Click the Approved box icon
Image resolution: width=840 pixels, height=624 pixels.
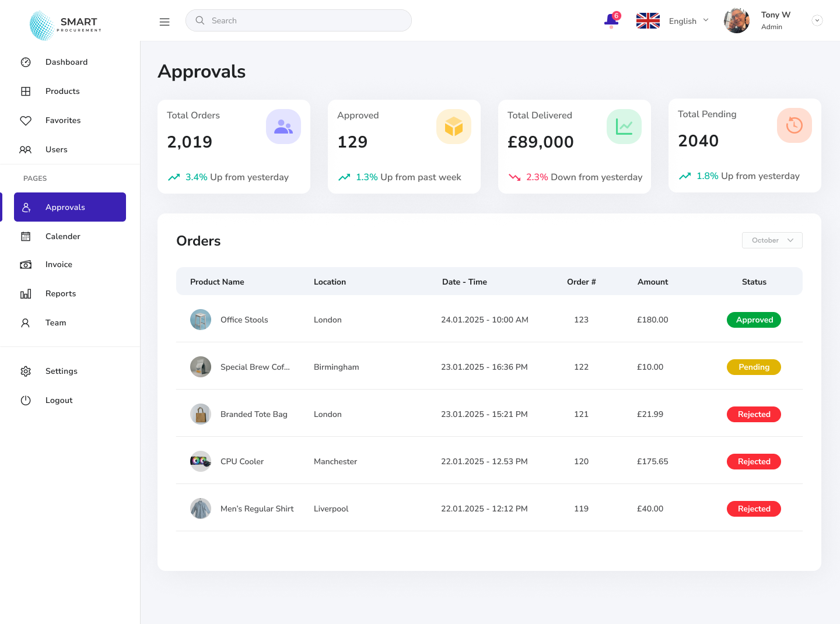pos(454,127)
